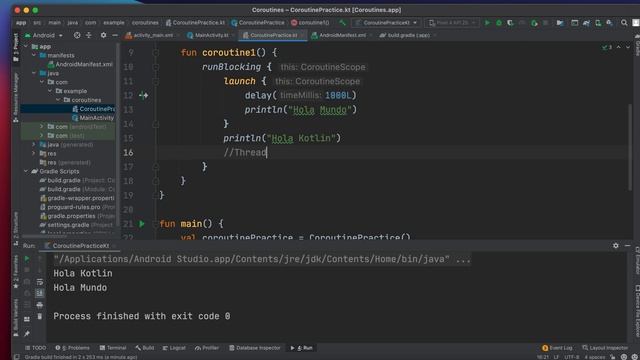Click soft-wrap icon in Run panel
This screenshot has width=640, height=360.
coord(40,282)
